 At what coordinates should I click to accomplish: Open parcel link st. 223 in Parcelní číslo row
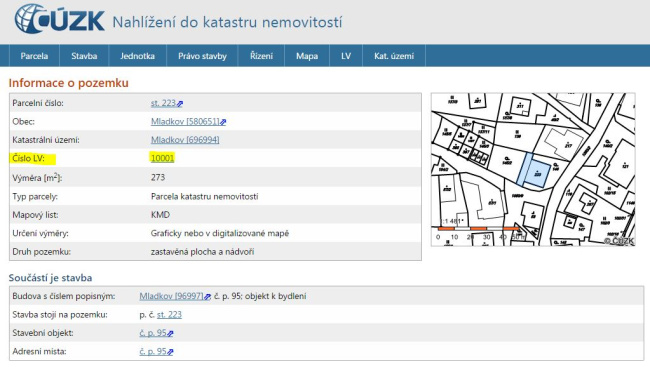click(x=163, y=103)
